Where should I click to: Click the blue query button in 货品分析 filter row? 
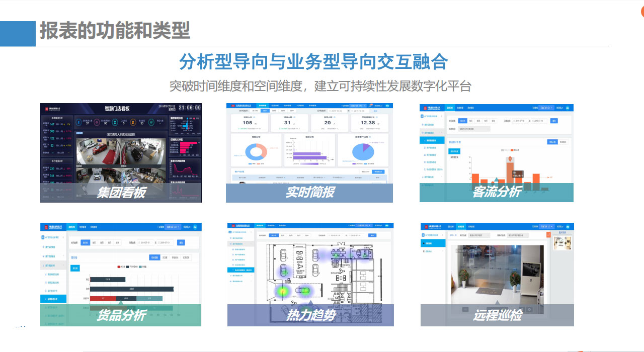pos(181,242)
